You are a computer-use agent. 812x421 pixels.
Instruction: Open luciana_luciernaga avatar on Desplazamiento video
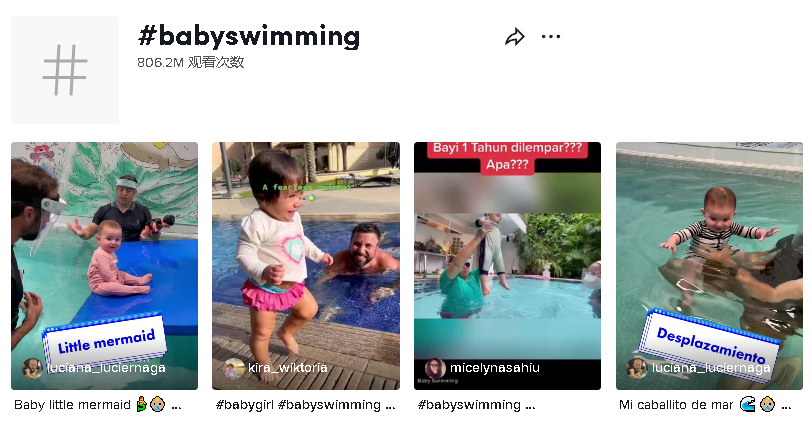[637, 368]
